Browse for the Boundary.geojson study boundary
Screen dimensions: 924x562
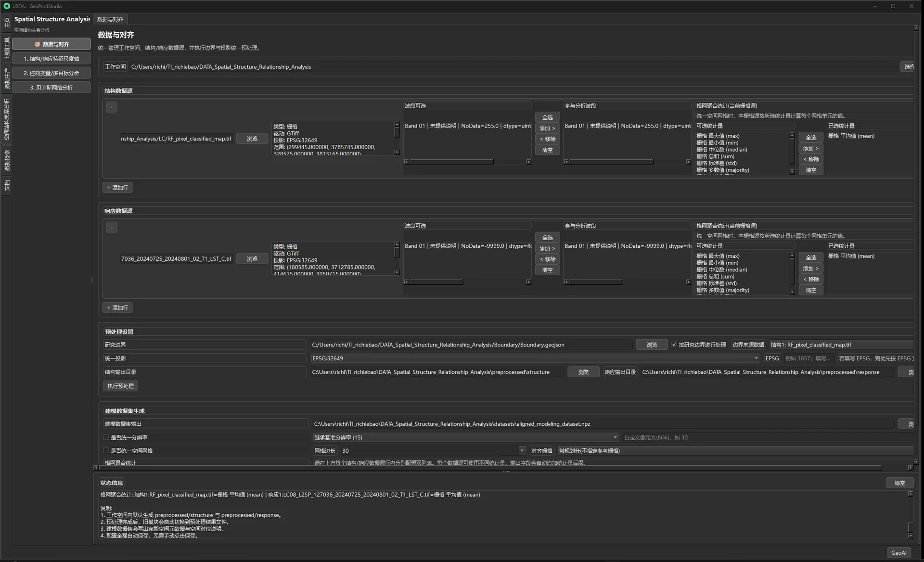pos(652,345)
